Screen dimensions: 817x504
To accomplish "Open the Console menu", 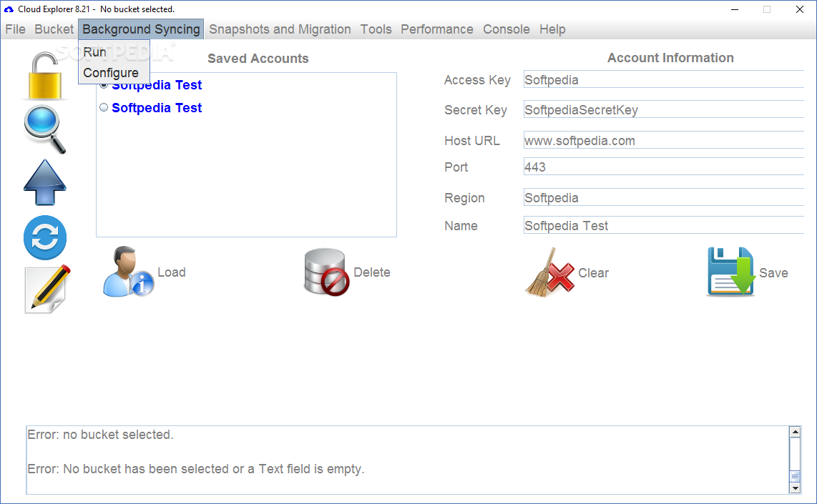I will pyautogui.click(x=506, y=29).
